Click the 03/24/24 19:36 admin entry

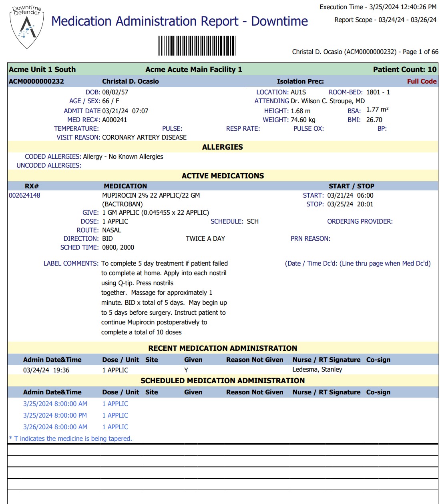(46, 370)
